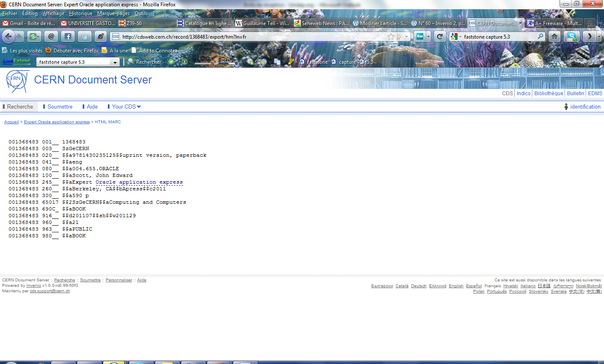
Task: Click the Twitter bird toolbar icon
Action: tap(84, 36)
